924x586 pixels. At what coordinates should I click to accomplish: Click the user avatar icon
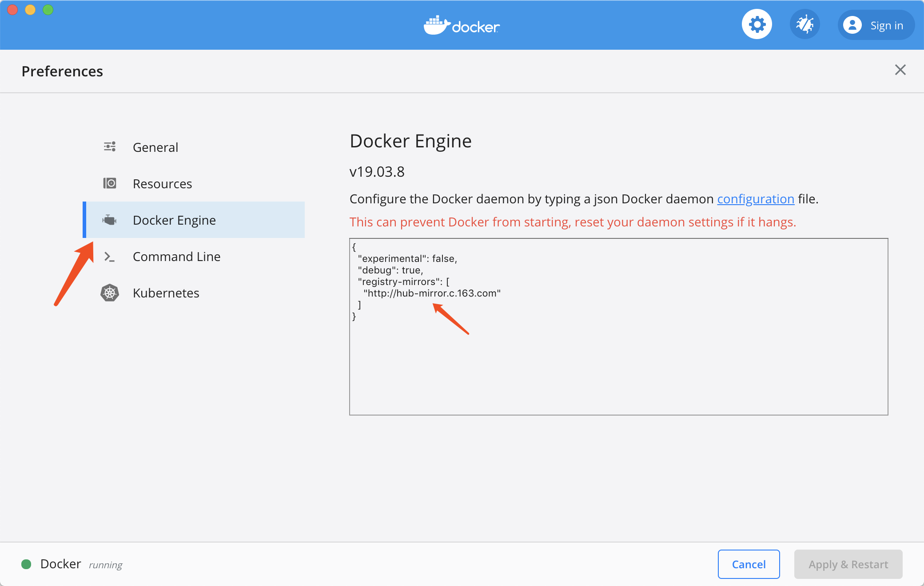click(x=852, y=25)
